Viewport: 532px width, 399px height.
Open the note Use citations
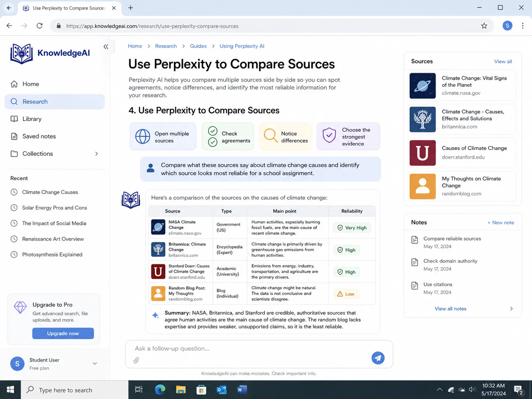[x=463, y=288]
